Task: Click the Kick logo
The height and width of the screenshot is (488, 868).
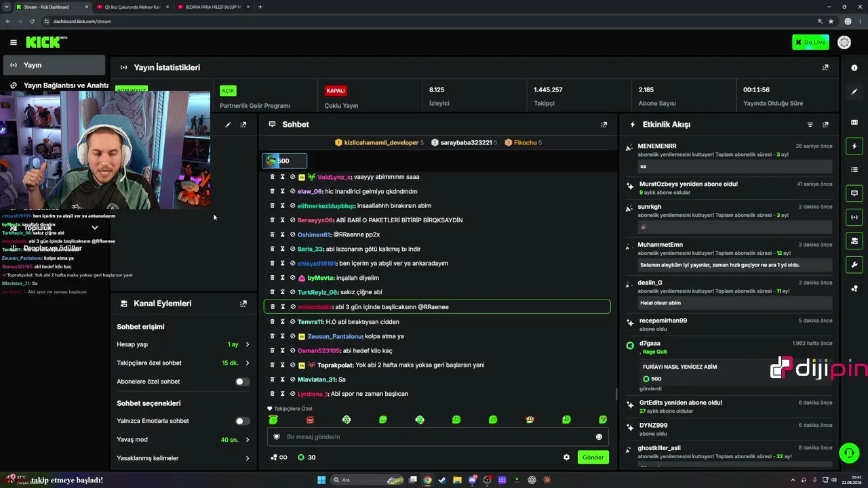Action: pos(46,42)
